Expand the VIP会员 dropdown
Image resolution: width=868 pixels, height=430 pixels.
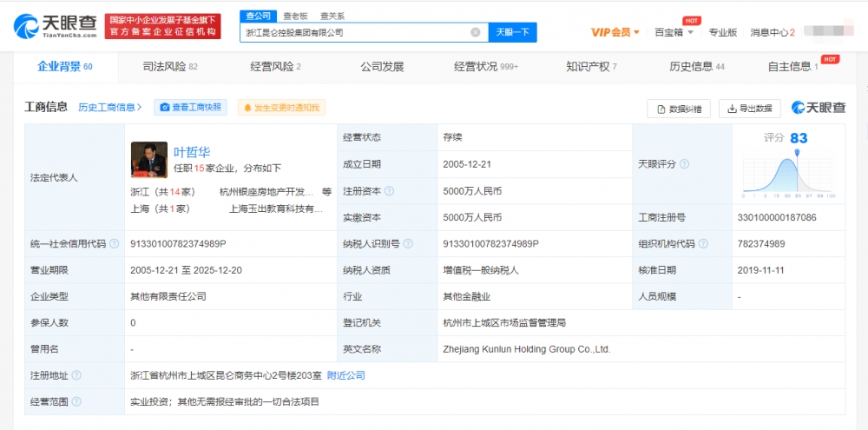615,32
